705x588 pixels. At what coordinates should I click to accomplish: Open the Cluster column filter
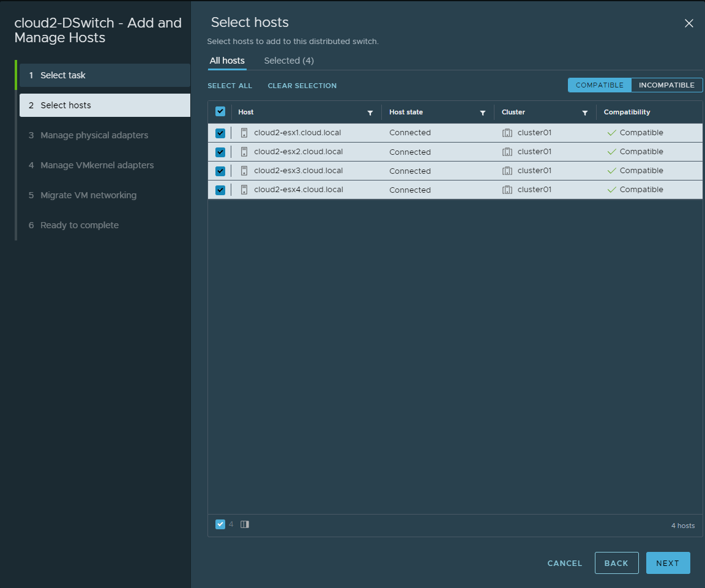coord(585,113)
